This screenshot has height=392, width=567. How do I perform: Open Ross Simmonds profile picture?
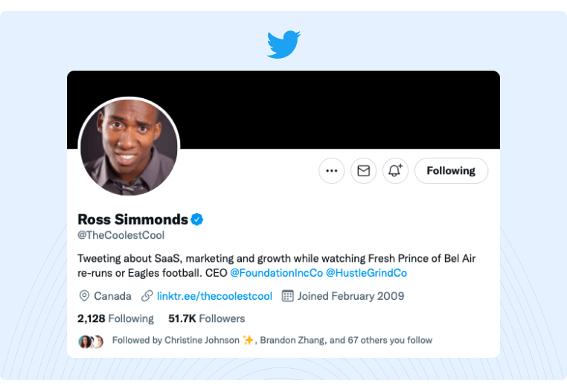[x=129, y=147]
